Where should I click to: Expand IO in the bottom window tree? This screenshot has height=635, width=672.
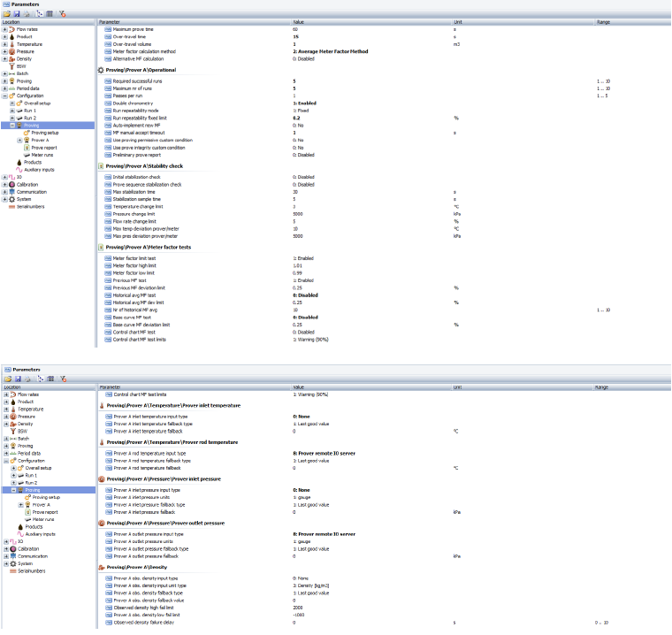click(x=6, y=541)
